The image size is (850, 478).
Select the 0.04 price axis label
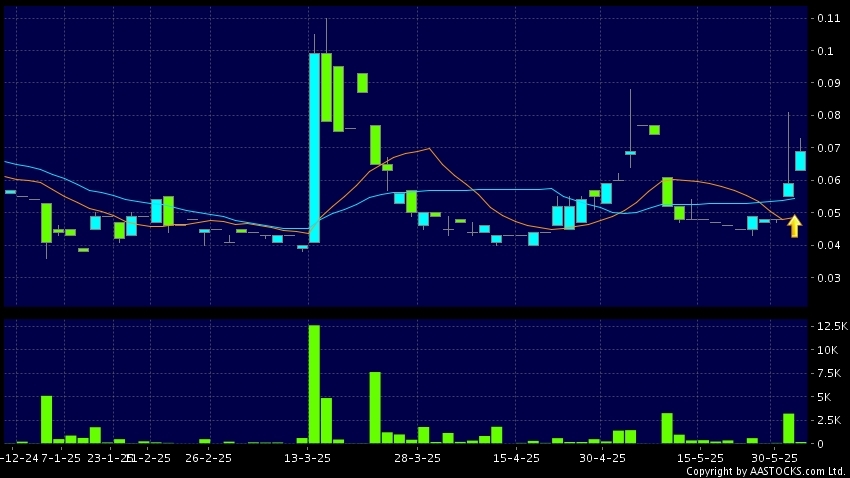pyautogui.click(x=828, y=245)
